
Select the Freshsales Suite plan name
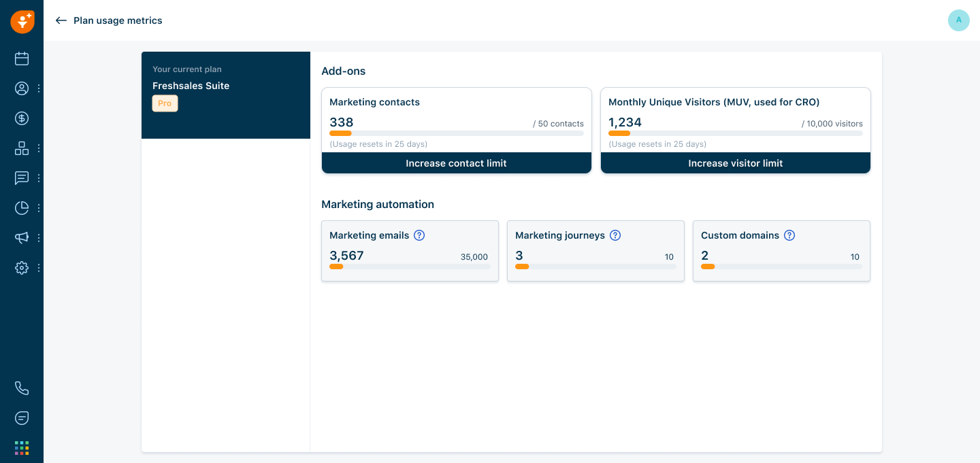click(x=191, y=86)
